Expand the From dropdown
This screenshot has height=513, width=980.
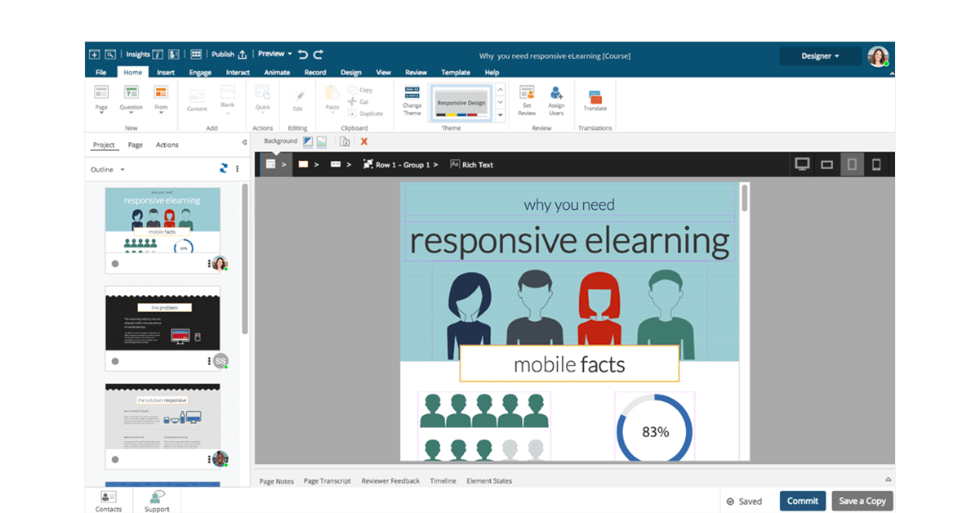[161, 114]
